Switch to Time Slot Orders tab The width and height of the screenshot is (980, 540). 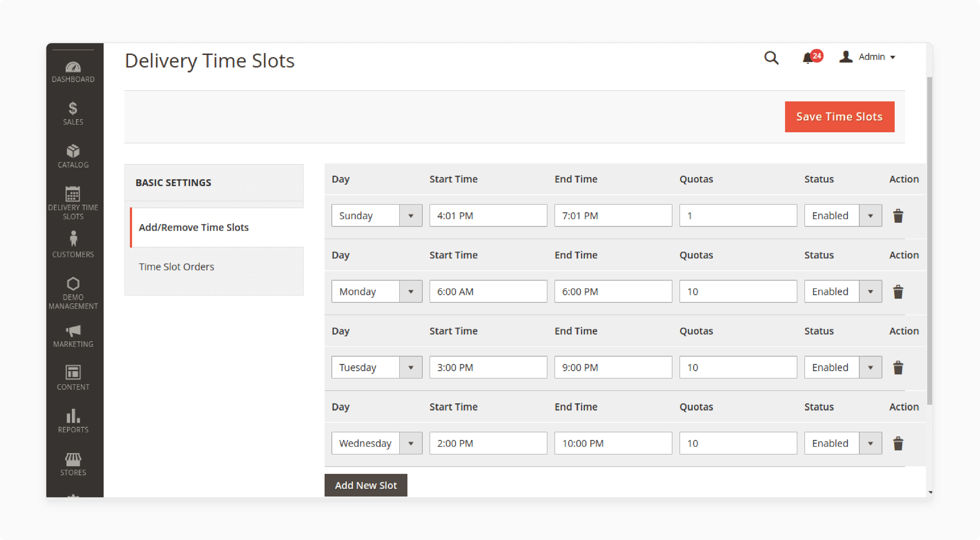(176, 266)
